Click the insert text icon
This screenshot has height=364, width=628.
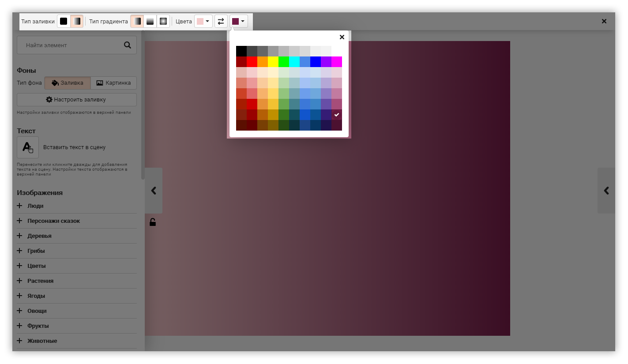click(x=28, y=147)
